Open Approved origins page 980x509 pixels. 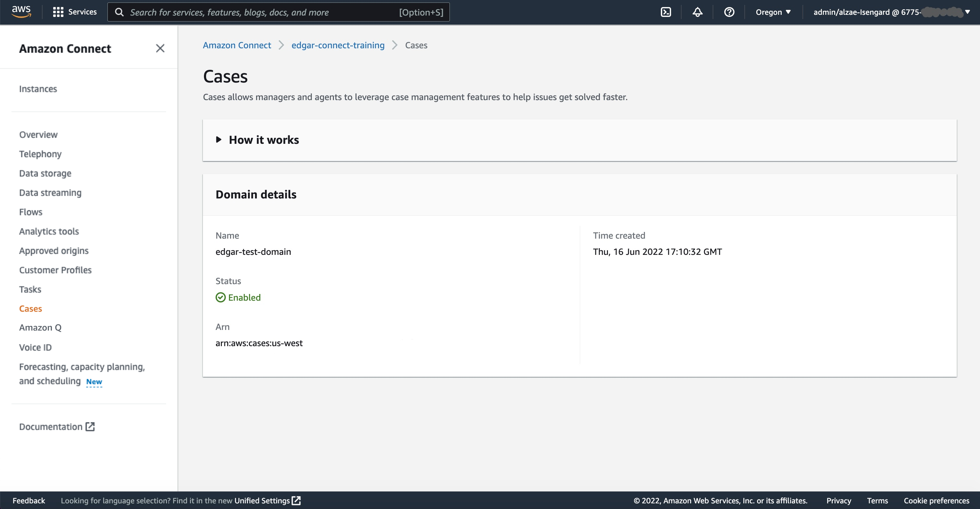click(54, 251)
